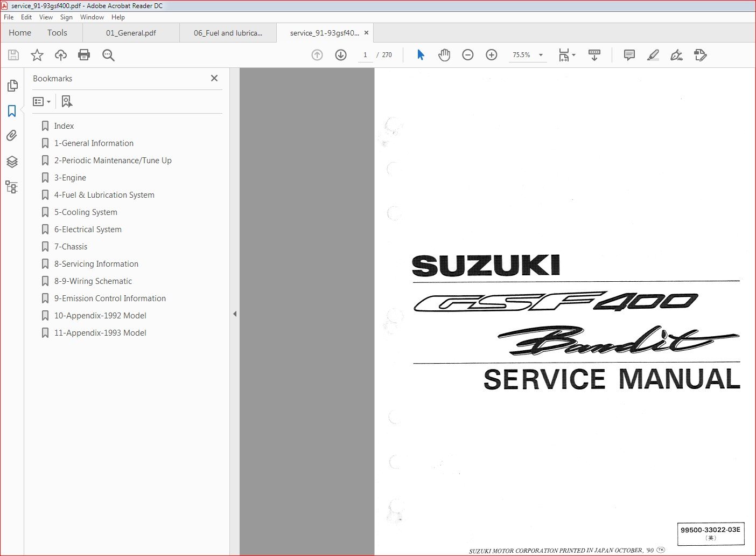Viewport: 756px width, 556px height.
Task: Print the document
Action: pyautogui.click(x=84, y=55)
